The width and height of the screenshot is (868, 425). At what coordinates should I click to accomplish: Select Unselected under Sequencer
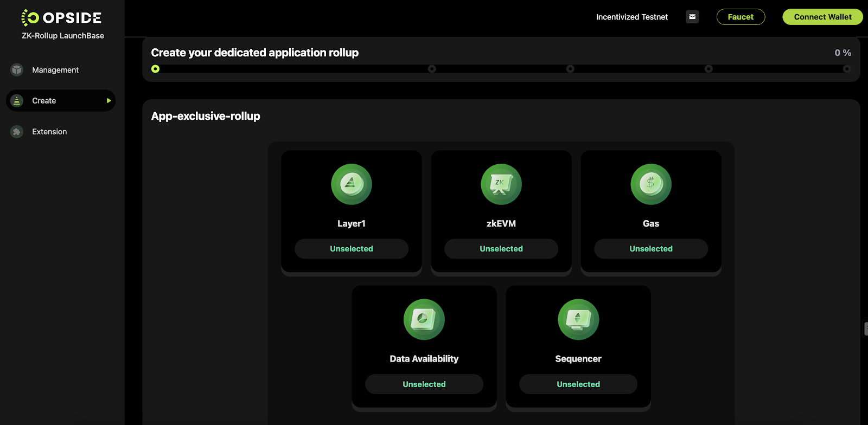(x=578, y=384)
